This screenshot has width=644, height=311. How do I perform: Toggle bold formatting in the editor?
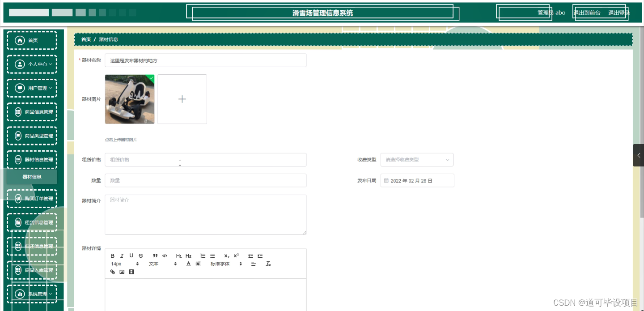click(113, 256)
